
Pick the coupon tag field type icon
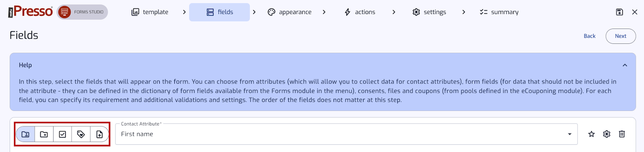tap(81, 134)
